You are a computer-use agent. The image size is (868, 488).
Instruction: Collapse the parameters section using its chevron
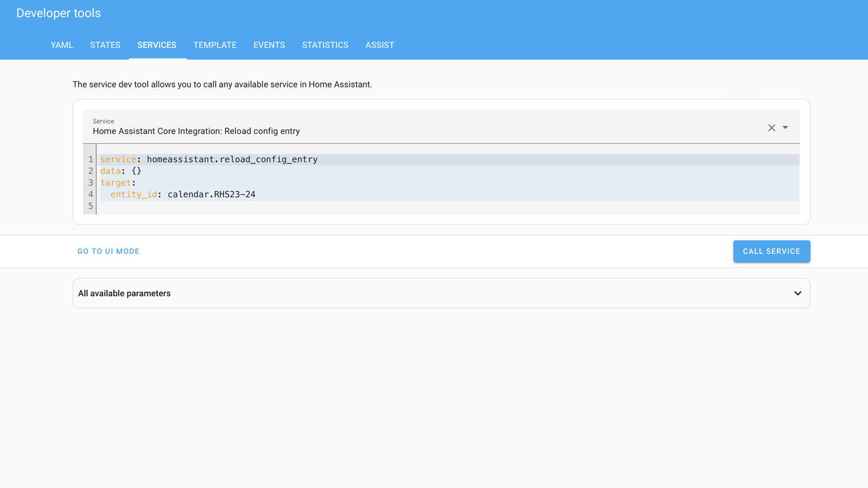tap(797, 293)
